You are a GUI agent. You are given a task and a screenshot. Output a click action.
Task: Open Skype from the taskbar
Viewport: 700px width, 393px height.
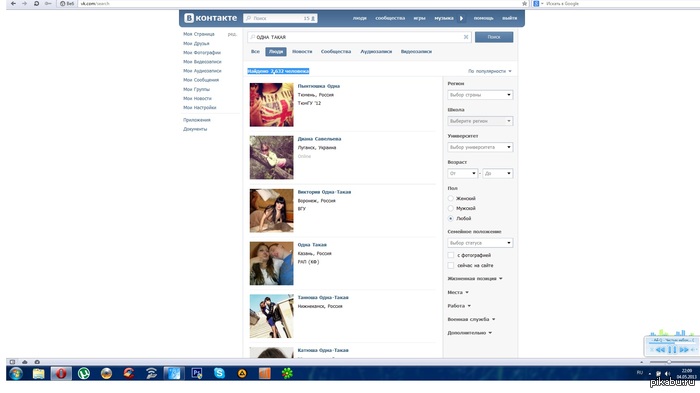(x=219, y=373)
